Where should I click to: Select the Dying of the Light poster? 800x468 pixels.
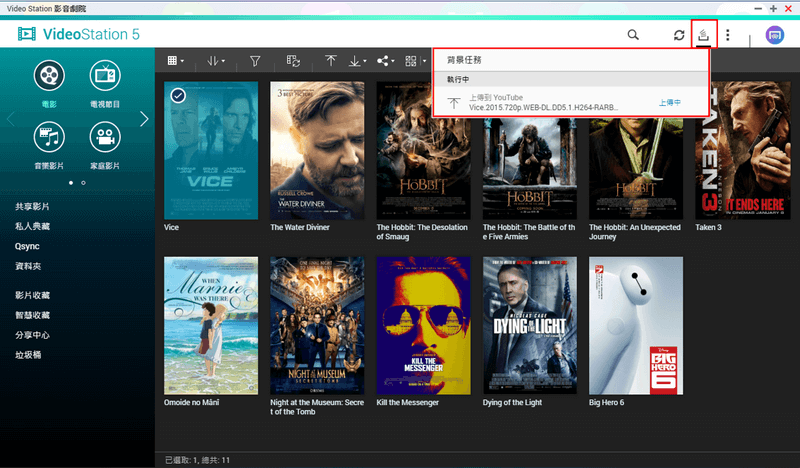[x=530, y=326]
